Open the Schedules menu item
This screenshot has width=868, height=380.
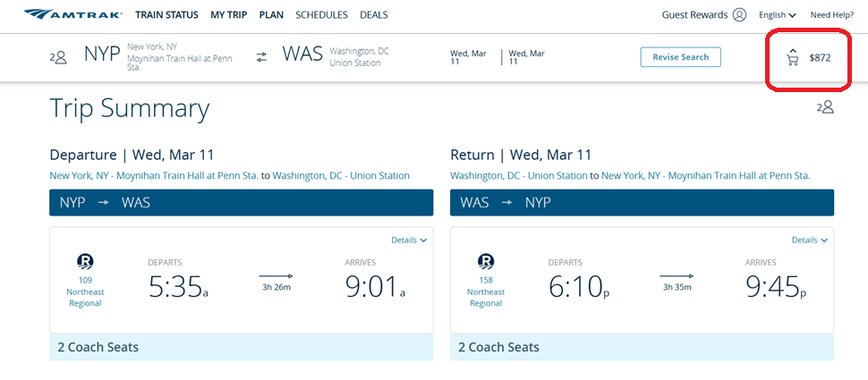click(x=321, y=15)
